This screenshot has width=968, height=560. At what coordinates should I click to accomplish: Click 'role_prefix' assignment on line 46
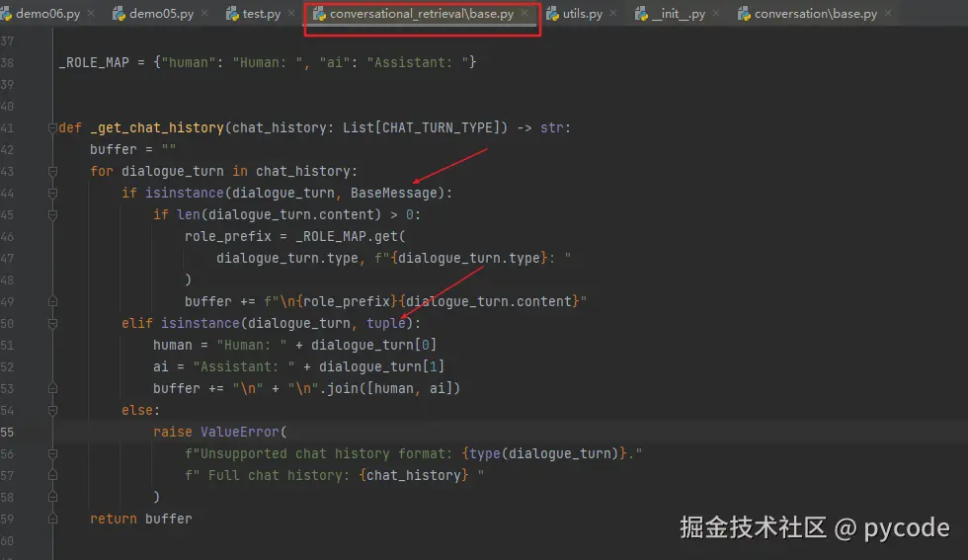click(228, 236)
